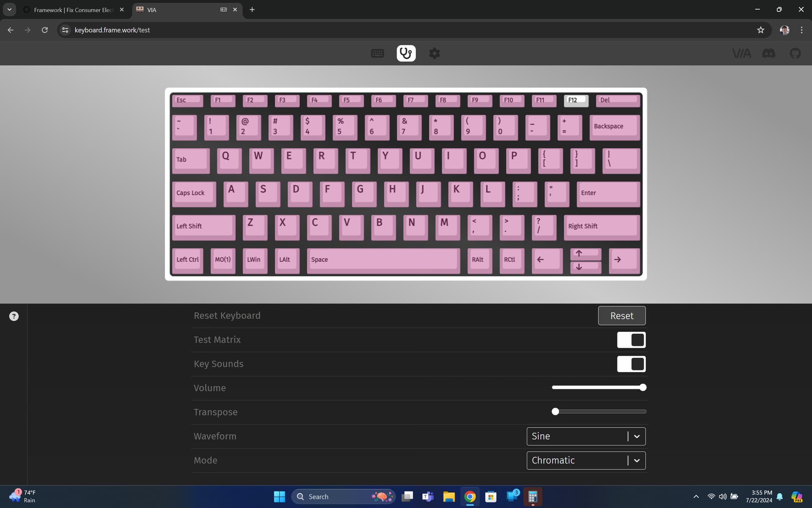Open the keyboard configure tab icon
812x508 pixels.
click(377, 53)
